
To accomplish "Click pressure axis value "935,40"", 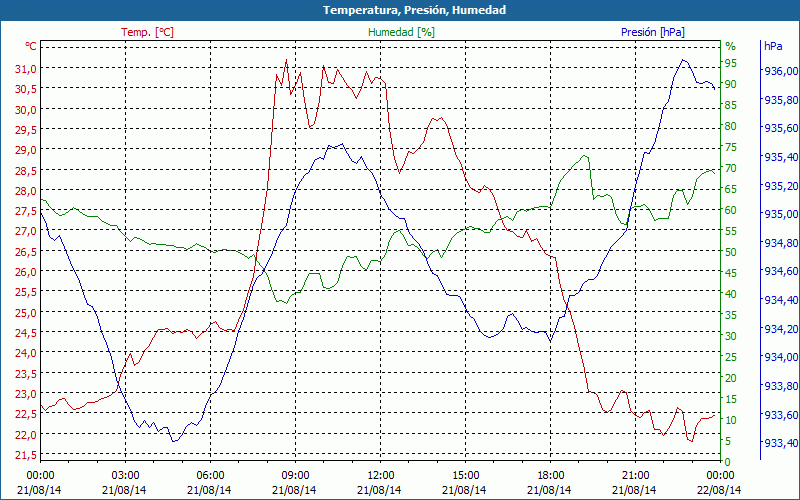I will [780, 157].
